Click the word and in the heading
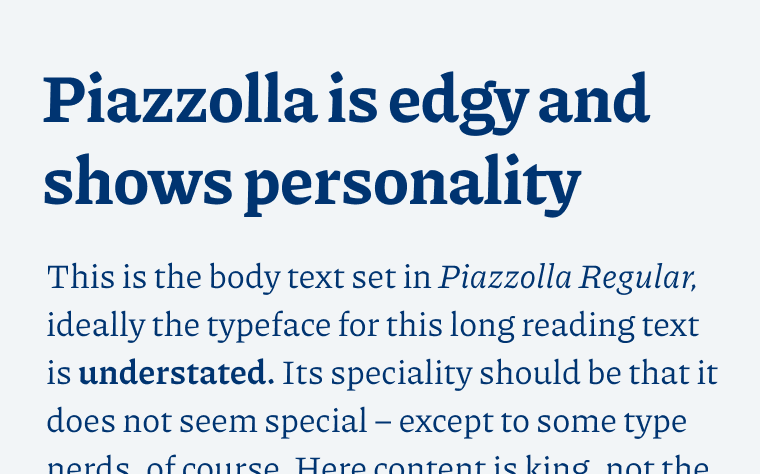 (x=594, y=99)
